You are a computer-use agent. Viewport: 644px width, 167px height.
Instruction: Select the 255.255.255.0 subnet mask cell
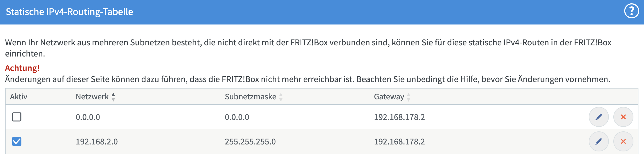click(x=250, y=142)
